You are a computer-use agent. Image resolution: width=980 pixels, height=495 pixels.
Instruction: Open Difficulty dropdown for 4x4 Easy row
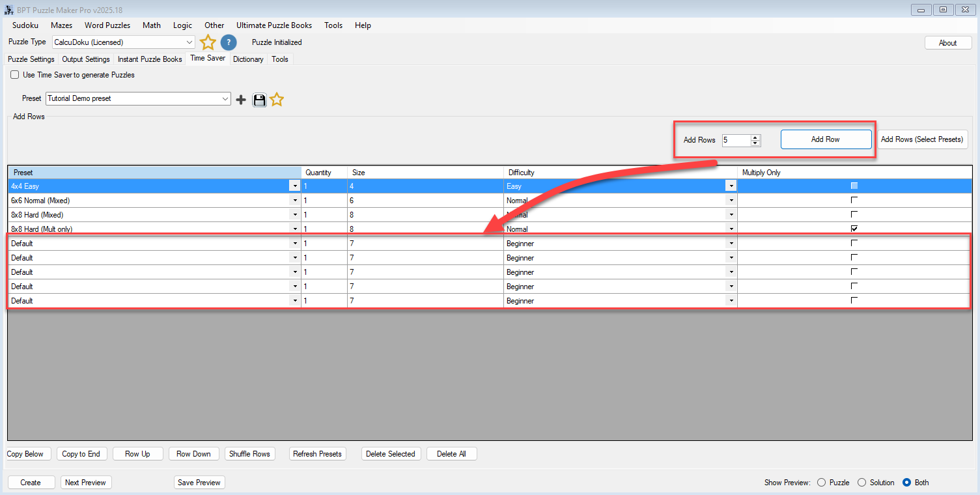(x=731, y=186)
